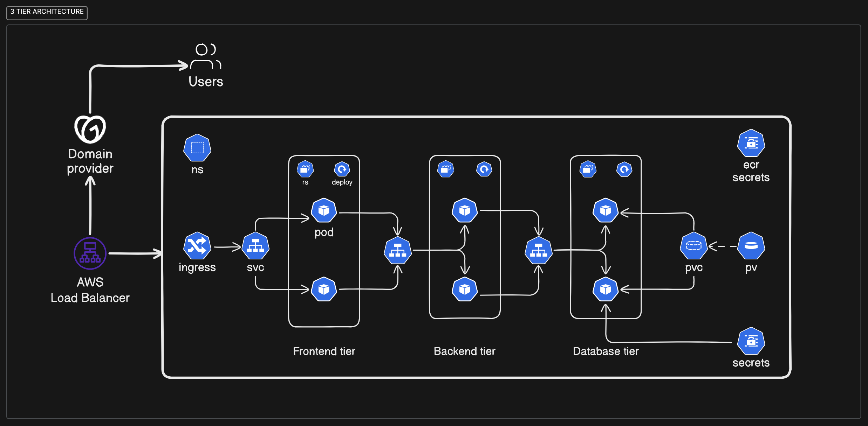Viewport: 868px width, 426px height.
Task: Click the "Users" text label
Action: click(x=206, y=82)
